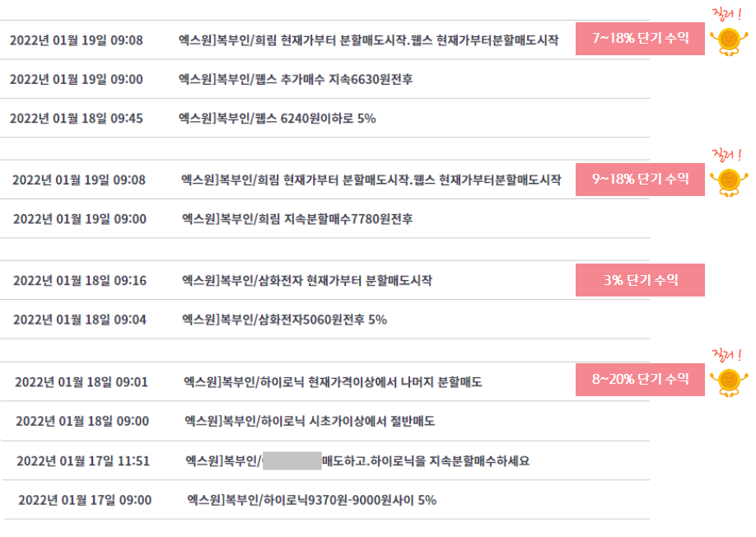The width and height of the screenshot is (756, 537).
Task: Open the 삼화전자 현재가부터 분할매도시작 message
Action: 306,281
